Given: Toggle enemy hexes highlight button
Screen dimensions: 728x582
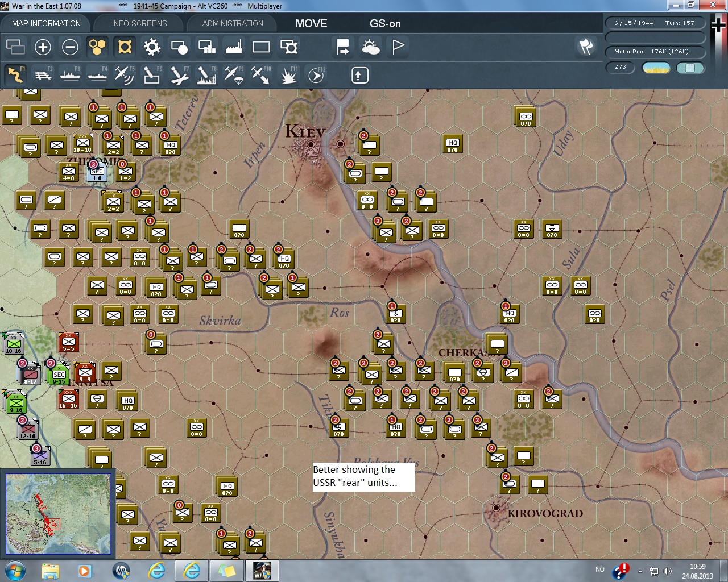Looking at the screenshot, I should coord(125,47).
